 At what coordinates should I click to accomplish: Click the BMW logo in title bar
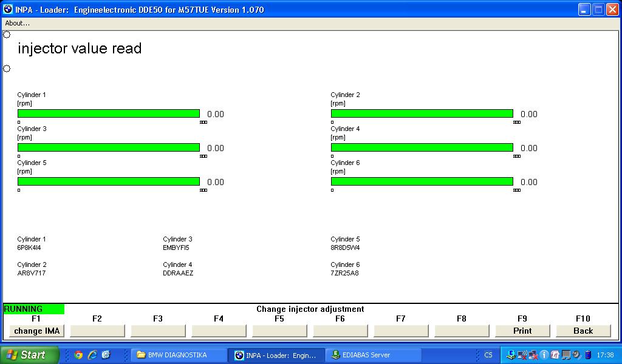click(x=8, y=10)
